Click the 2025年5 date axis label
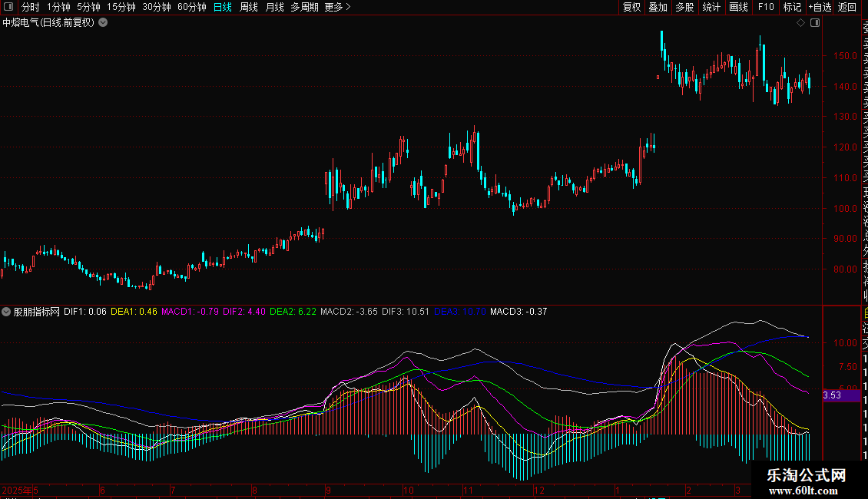Viewport: 868px width, 499px height. (x=20, y=490)
